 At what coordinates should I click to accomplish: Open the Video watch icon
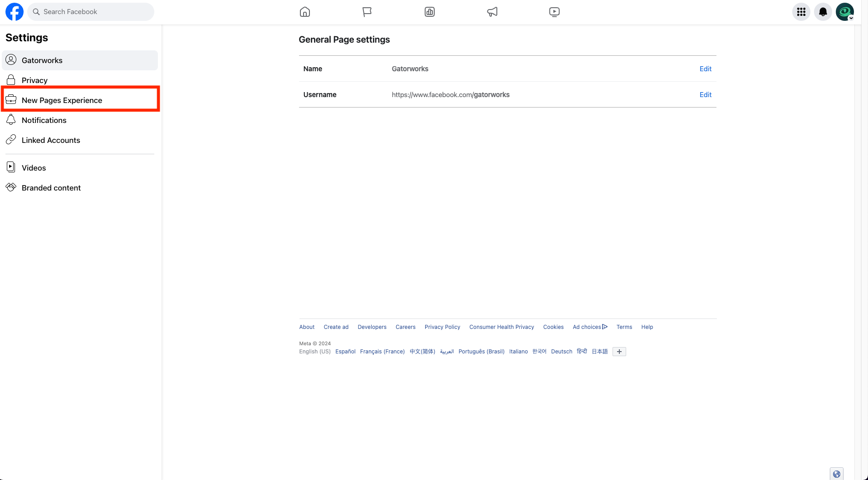(554, 11)
